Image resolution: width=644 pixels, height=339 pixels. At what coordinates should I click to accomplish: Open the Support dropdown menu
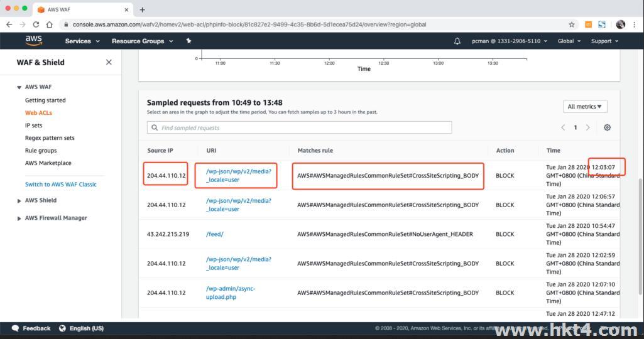click(604, 41)
